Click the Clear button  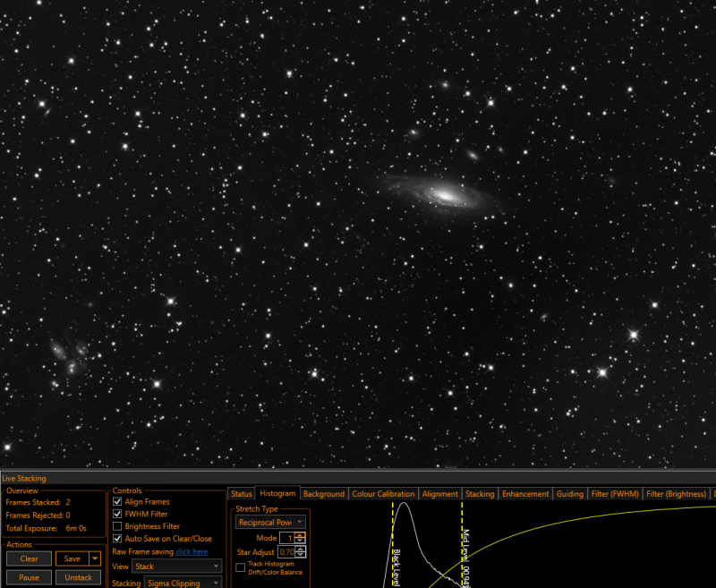pos(30,558)
